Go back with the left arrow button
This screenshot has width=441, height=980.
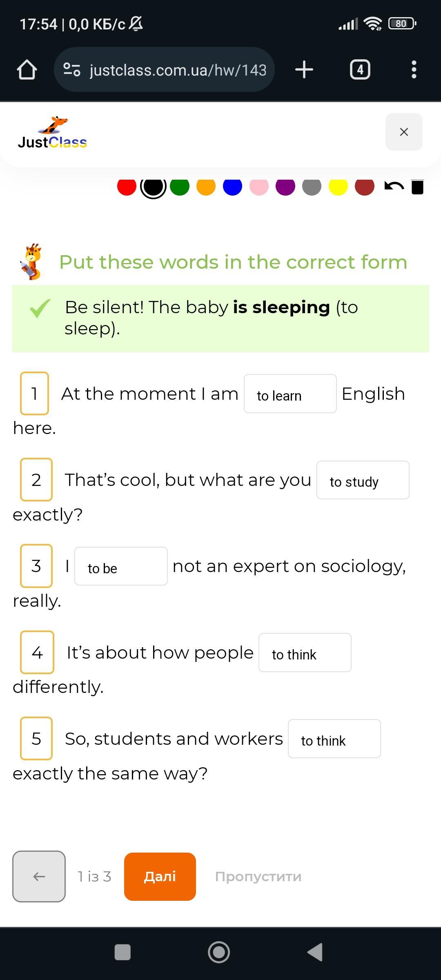tap(39, 876)
